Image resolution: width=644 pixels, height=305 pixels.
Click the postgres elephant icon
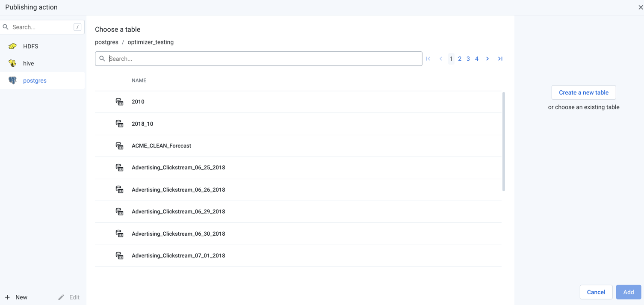pyautogui.click(x=12, y=80)
